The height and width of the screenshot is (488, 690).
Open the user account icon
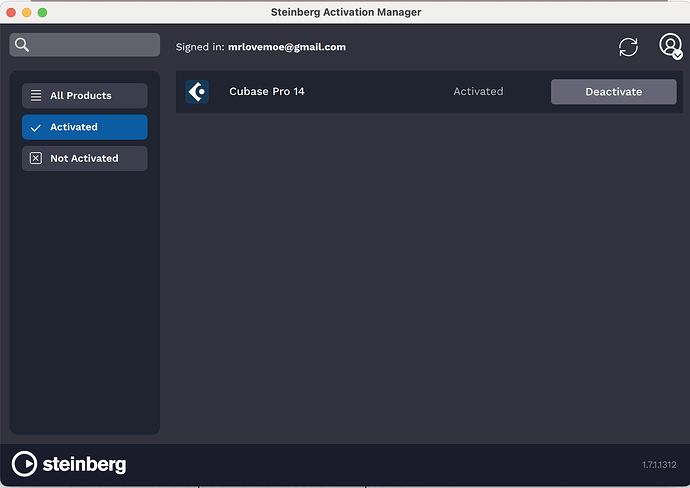point(671,46)
